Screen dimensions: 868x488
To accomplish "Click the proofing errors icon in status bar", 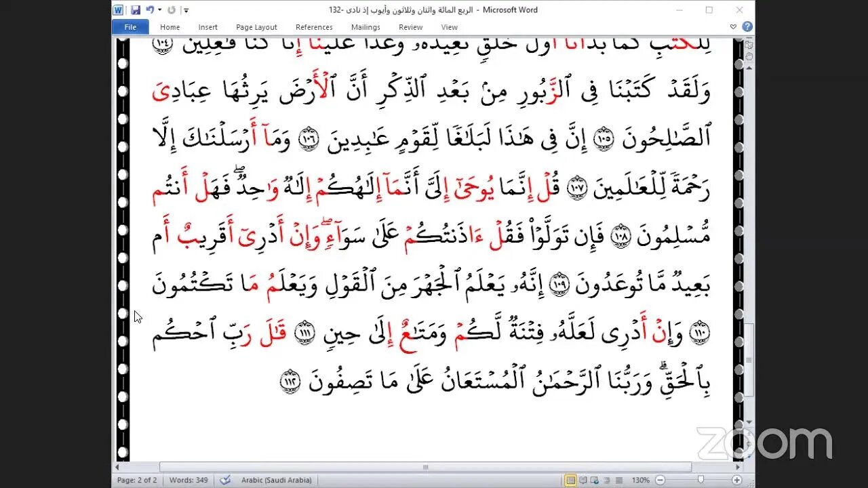I will (225, 481).
